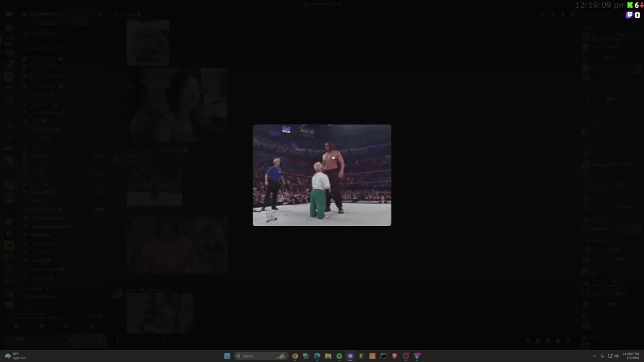The height and width of the screenshot is (362, 644).
Task: Open Brave browser from the taskbar
Action: [394, 356]
